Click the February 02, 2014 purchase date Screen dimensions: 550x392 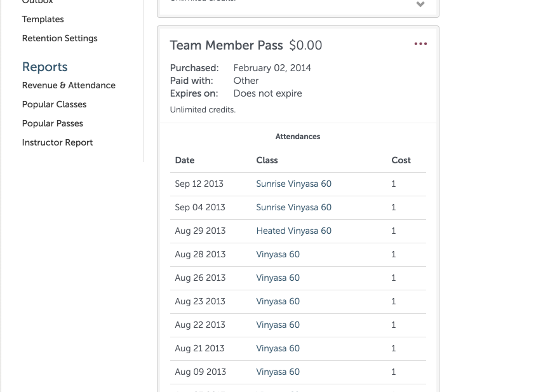click(x=272, y=68)
